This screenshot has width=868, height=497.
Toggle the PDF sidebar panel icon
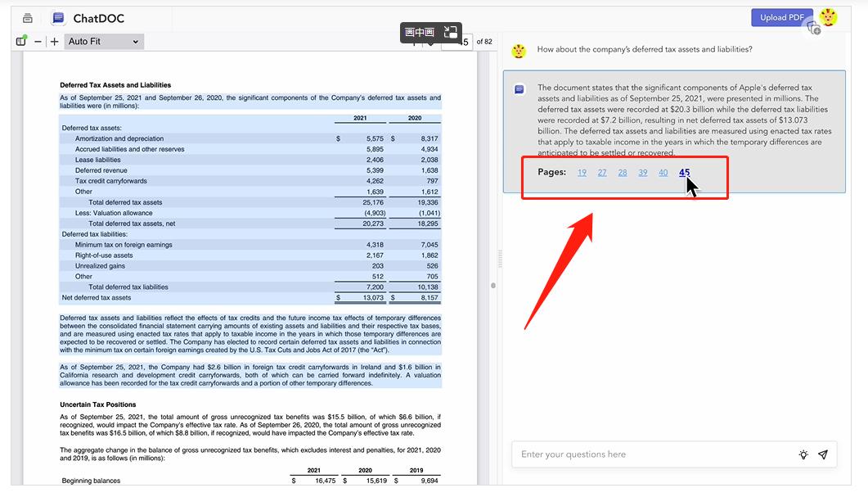click(x=21, y=41)
